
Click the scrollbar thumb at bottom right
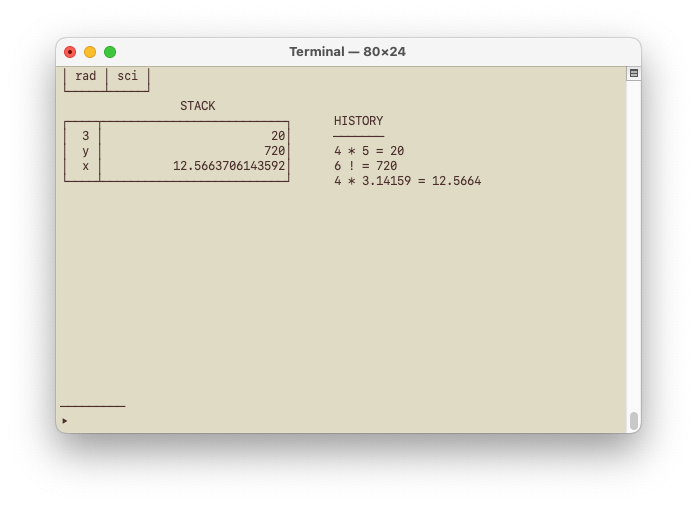coord(633,420)
